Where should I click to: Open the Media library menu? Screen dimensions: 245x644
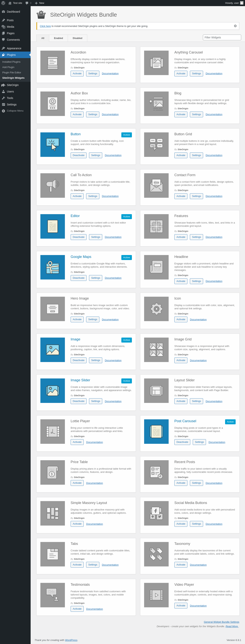tap(15, 27)
